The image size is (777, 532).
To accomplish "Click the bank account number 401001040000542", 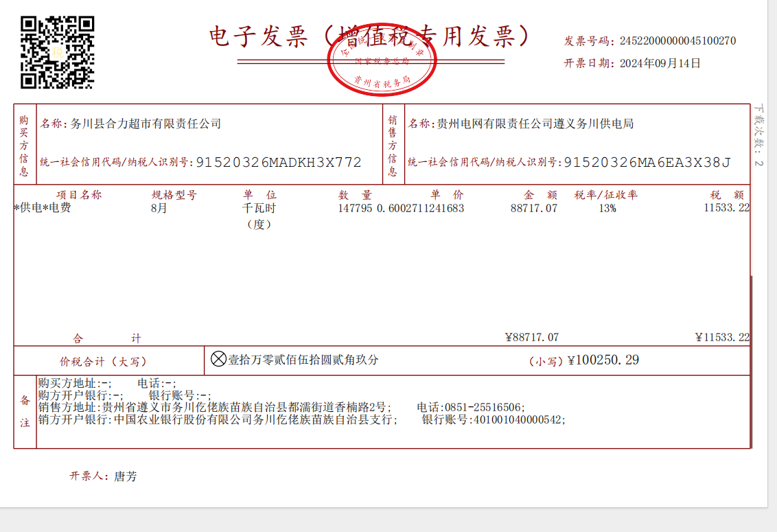I will click(x=518, y=419).
